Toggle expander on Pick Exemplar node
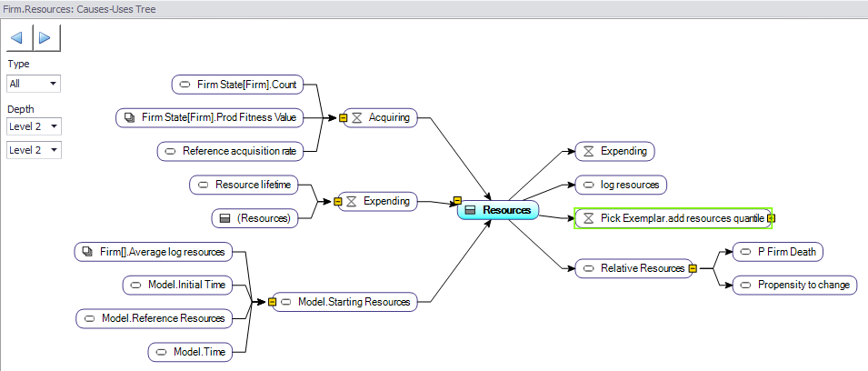This screenshot has width=868, height=371. pos(771,218)
